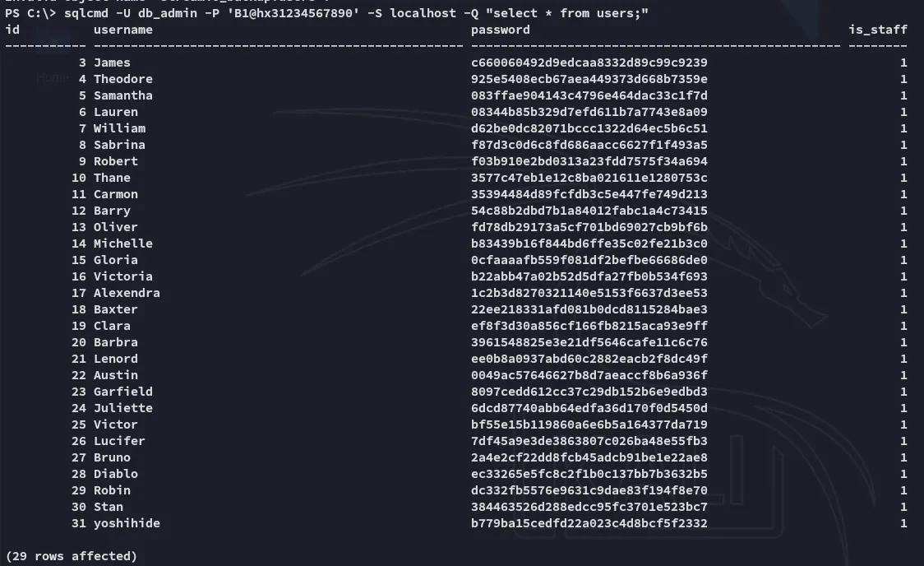Click Baxter's password hash
Image resolution: width=924 pixels, height=566 pixels.
coord(589,309)
